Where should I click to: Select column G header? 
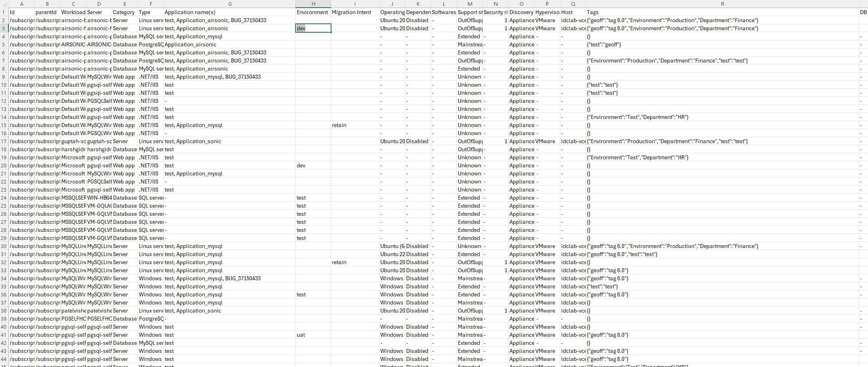pos(230,4)
